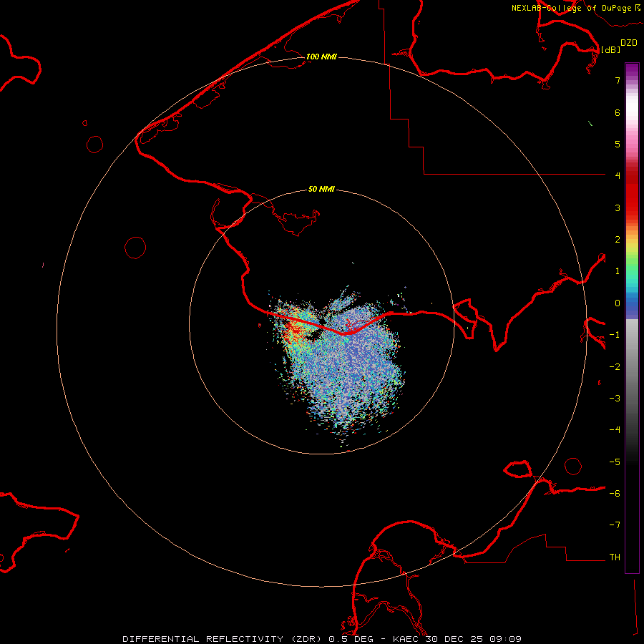Click the [dB] unit label
Screen dimensions: 644x644
point(610,49)
